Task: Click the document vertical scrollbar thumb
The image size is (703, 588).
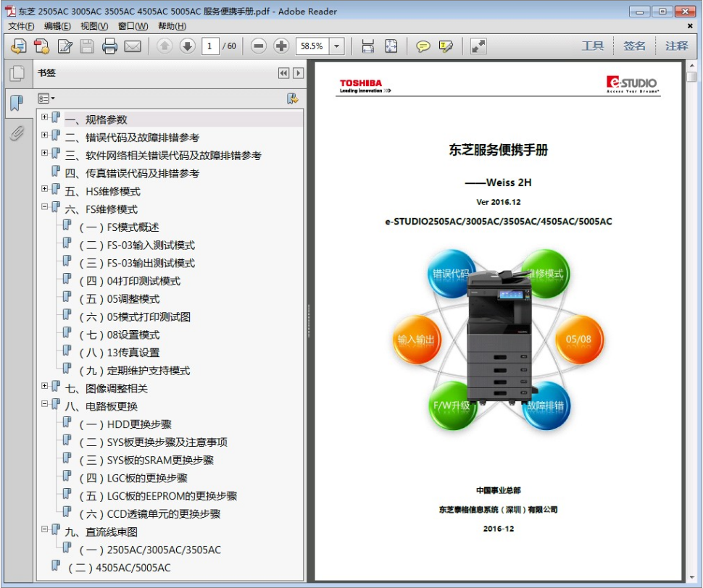Action: pos(692,77)
